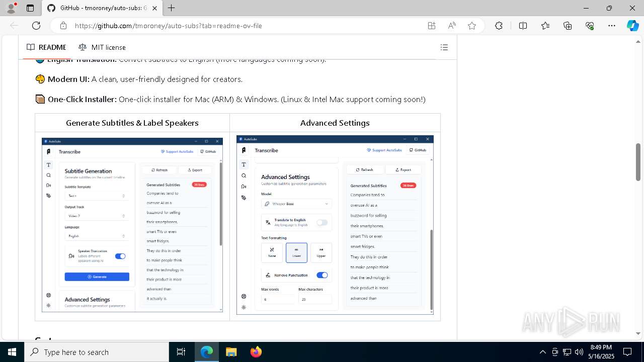Screen dimensions: 644x362
Task: Click the 'Modern UI:' feature text
Action: point(68,79)
